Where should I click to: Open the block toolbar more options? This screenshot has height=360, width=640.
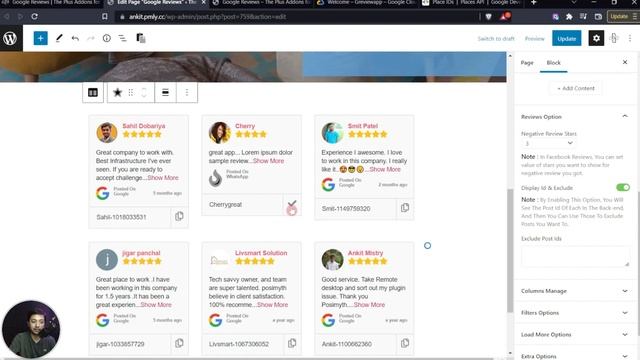tap(187, 93)
